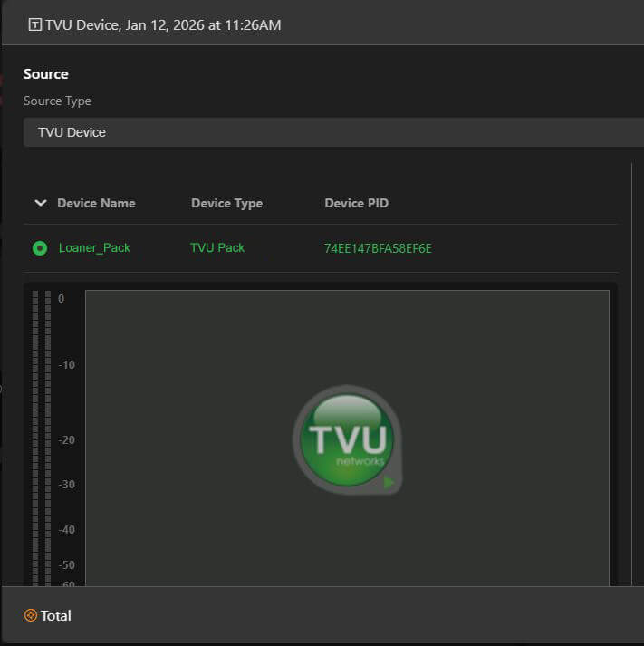This screenshot has height=646, width=644.
Task: Collapse the device list chevron beside Device Name
Action: (x=41, y=203)
